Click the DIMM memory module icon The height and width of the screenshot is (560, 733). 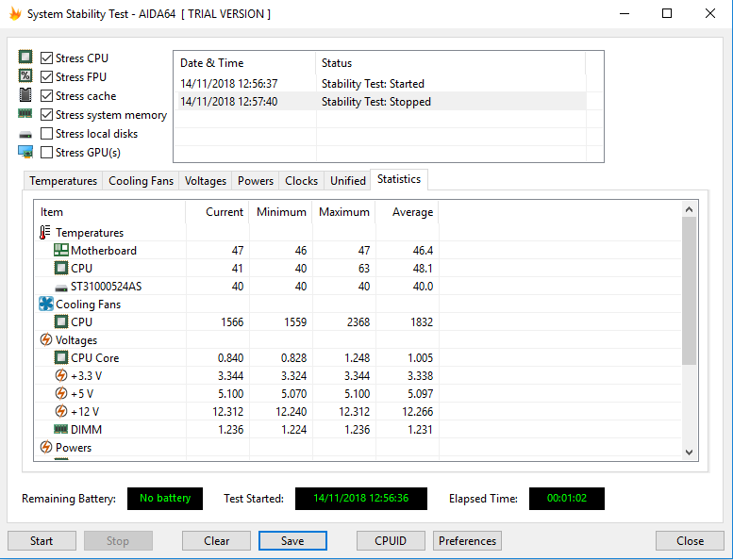click(60, 429)
